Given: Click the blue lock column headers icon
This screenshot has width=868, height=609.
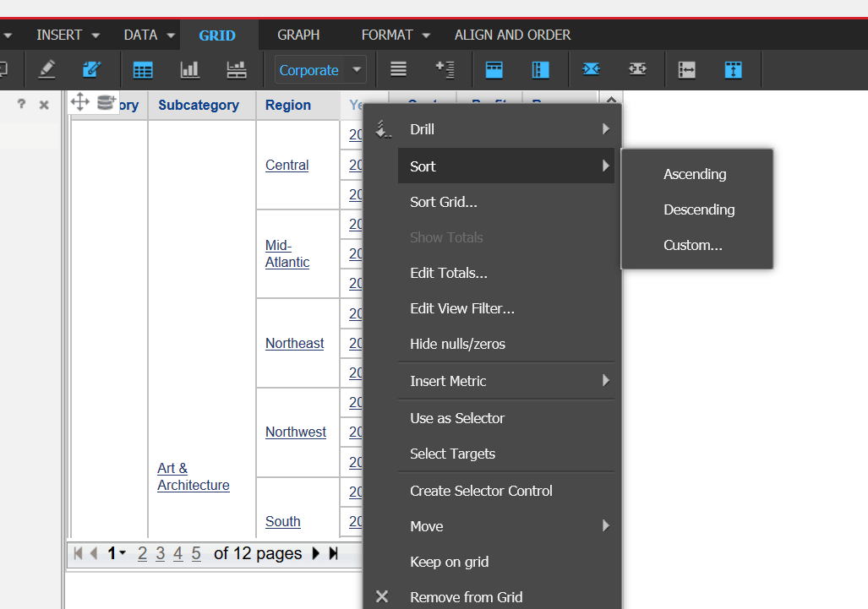Looking at the screenshot, I should pos(540,70).
